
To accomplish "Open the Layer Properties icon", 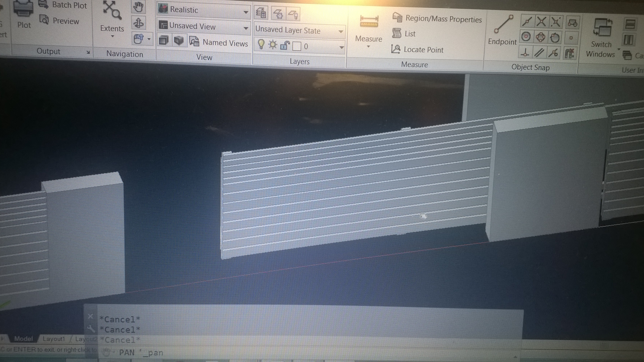I will [261, 13].
